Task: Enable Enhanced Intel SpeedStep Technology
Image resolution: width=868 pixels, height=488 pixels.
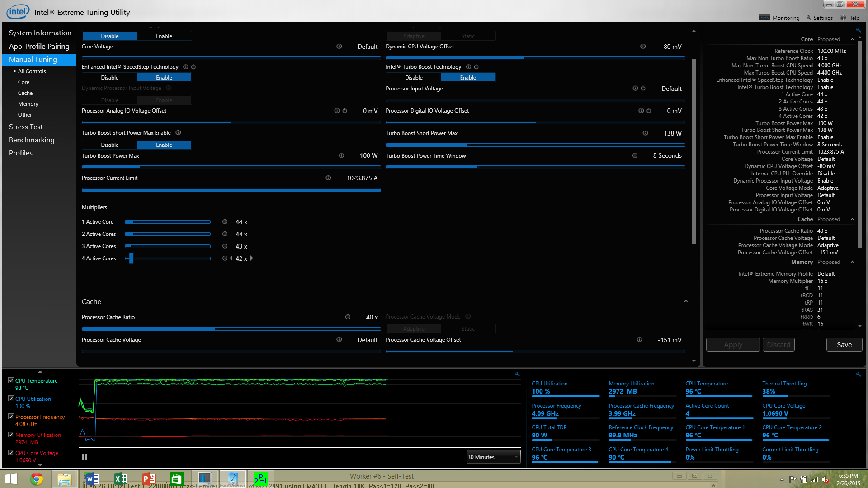Action: coord(164,78)
